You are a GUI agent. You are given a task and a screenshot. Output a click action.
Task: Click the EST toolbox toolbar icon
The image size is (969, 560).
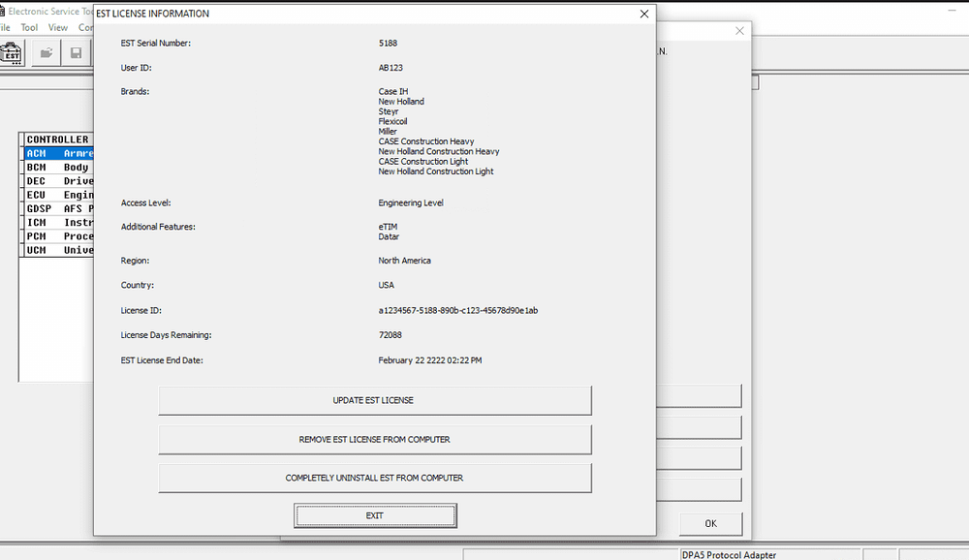[13, 52]
